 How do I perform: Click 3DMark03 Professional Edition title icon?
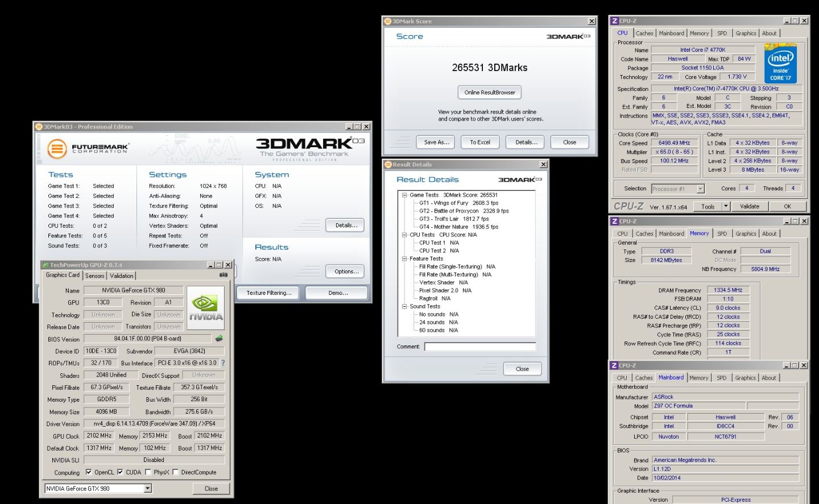(39, 127)
